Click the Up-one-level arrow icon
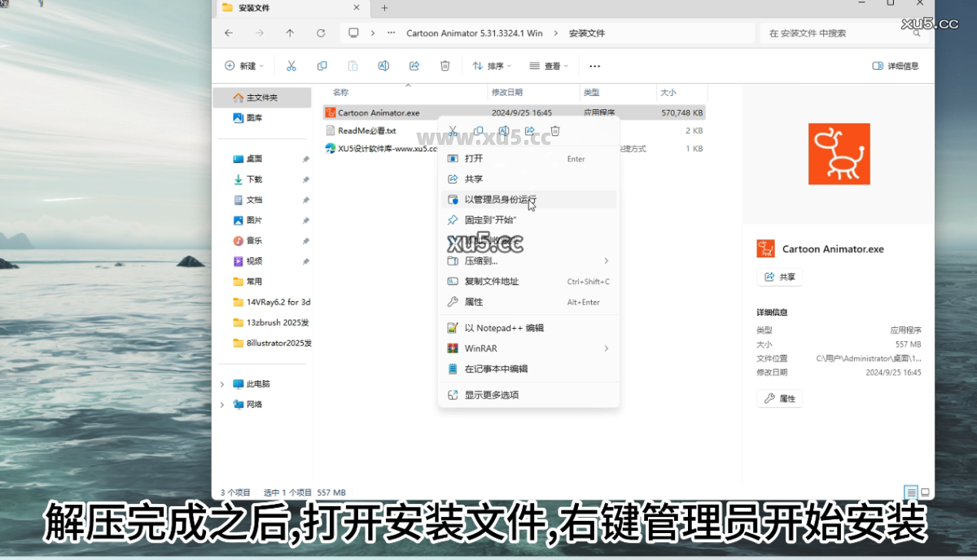 [290, 33]
